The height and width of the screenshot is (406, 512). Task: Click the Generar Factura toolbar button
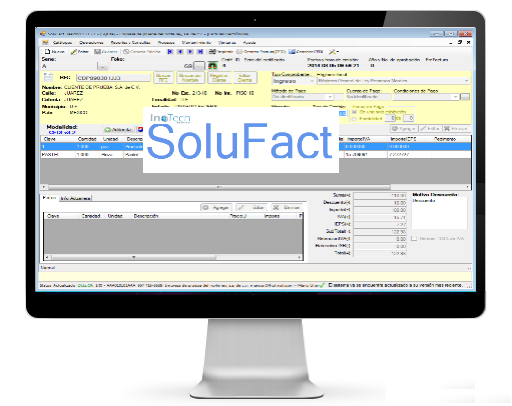click(x=261, y=52)
